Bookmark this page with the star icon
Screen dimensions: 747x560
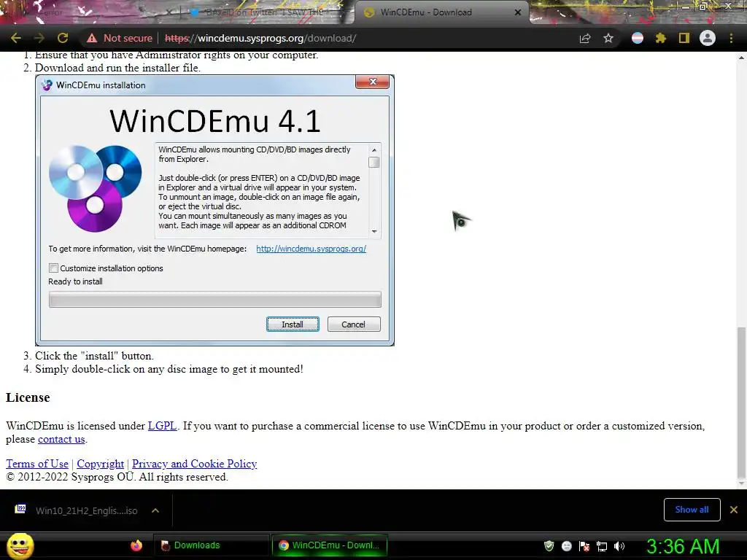608,38
